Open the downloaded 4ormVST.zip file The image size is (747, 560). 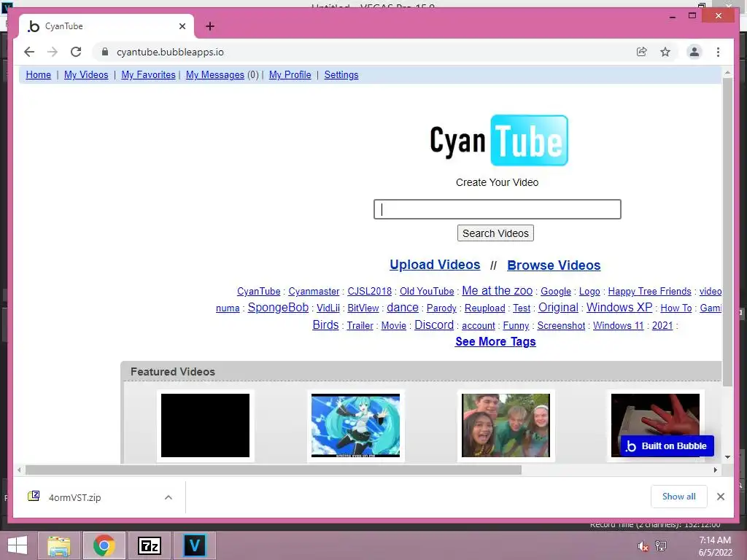tap(75, 497)
